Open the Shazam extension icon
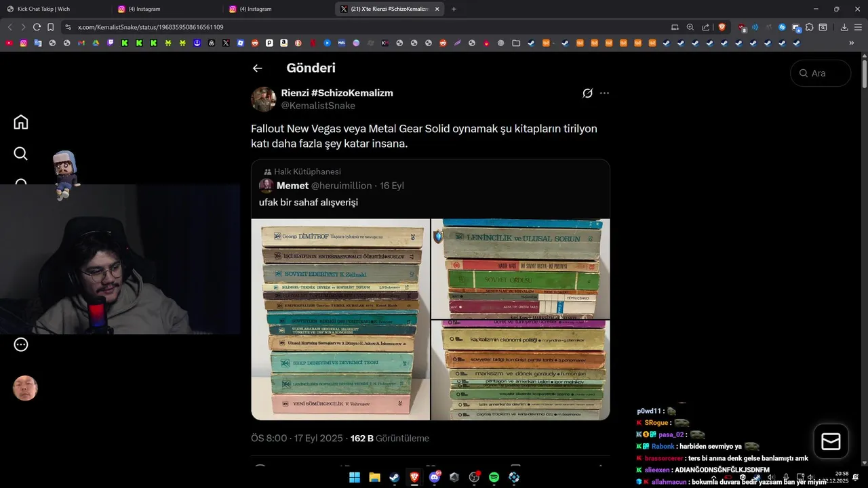868x488 pixels. [782, 27]
